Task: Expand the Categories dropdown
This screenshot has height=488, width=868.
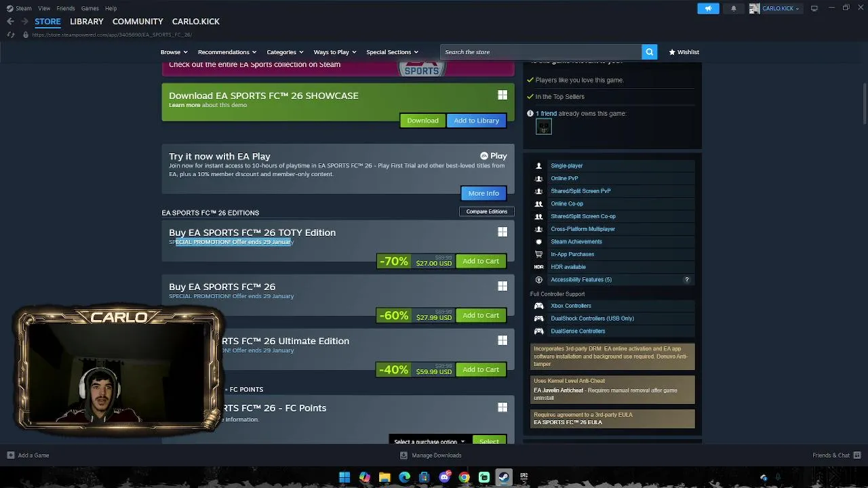Action: pyautogui.click(x=285, y=52)
